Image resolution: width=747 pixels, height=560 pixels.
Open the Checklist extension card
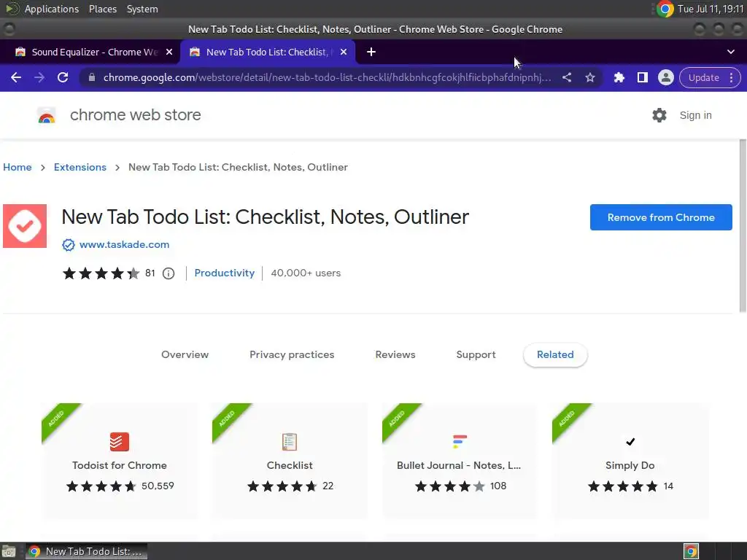tap(290, 461)
